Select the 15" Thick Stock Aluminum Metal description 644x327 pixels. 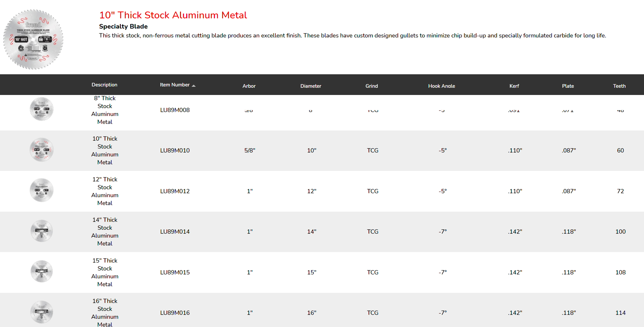[105, 272]
